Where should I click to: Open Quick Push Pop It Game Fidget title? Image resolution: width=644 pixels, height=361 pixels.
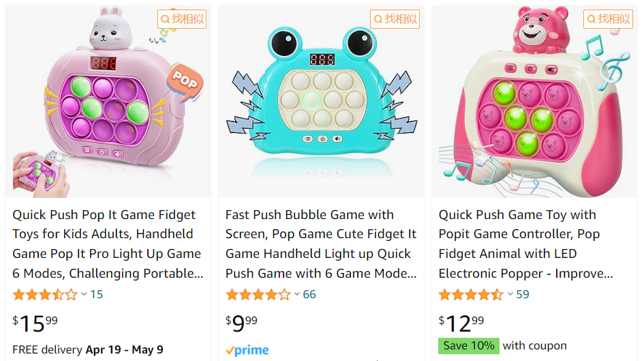tap(108, 244)
